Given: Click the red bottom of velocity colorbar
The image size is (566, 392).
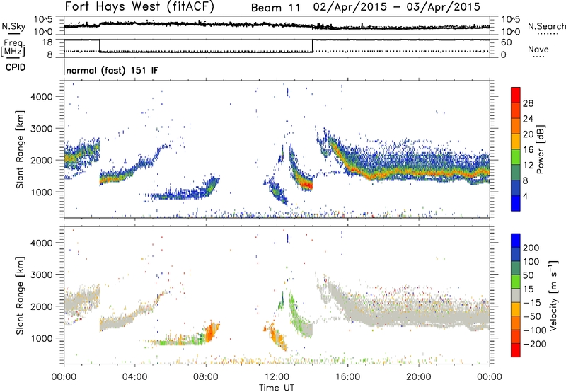Looking at the screenshot, I should pyautogui.click(x=516, y=350).
